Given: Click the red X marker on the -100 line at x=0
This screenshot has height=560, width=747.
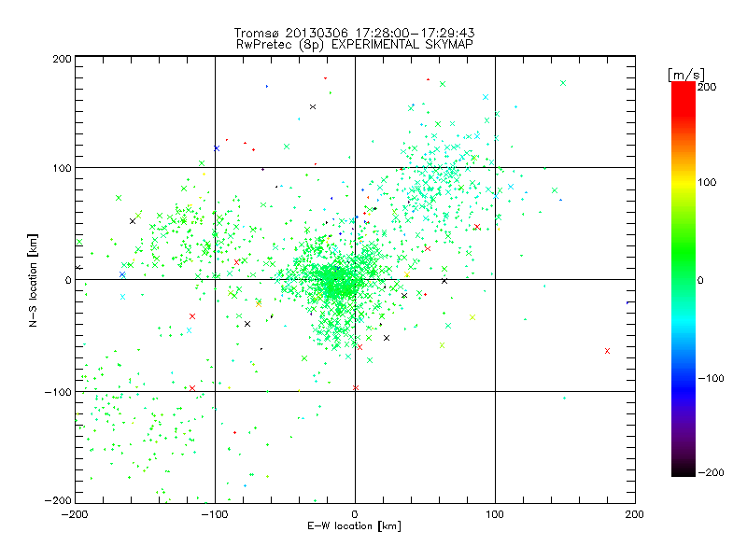Looking at the screenshot, I should click(356, 388).
